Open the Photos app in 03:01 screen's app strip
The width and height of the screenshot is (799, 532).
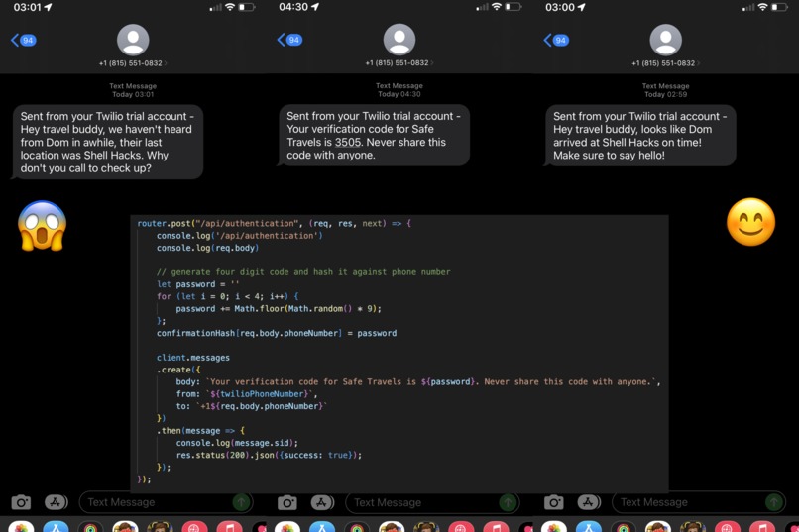coord(22,527)
